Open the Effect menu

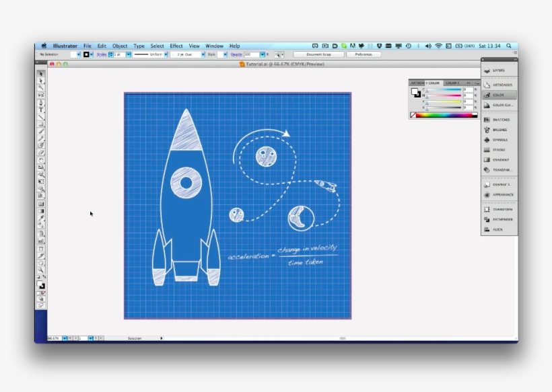tap(176, 46)
